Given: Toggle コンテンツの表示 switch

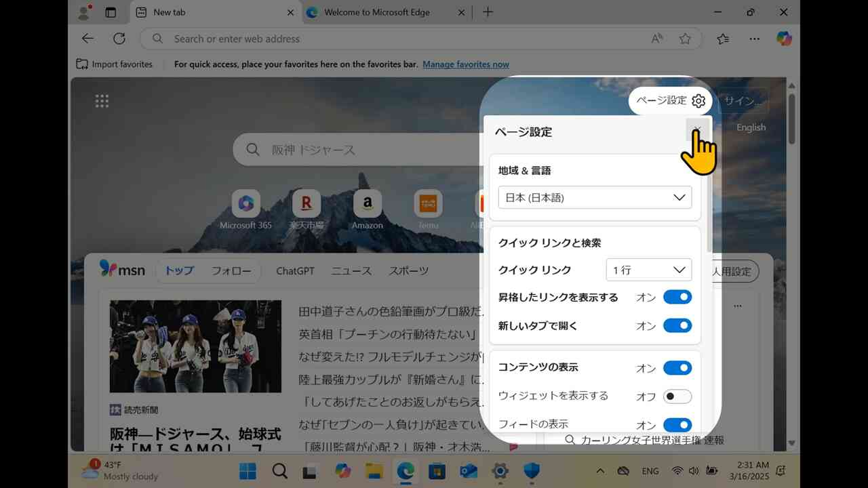Looking at the screenshot, I should click(677, 368).
